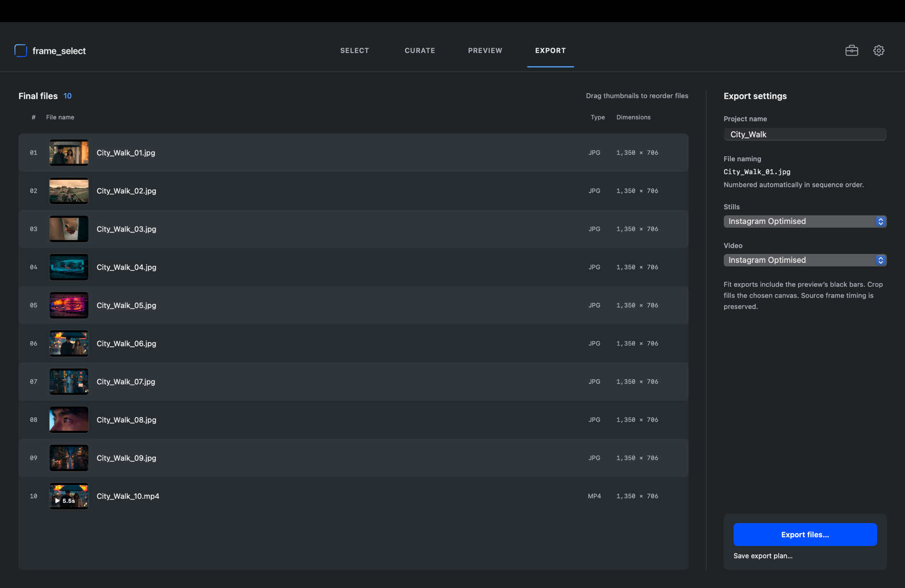The height and width of the screenshot is (588, 905).
Task: Click row number 03
Action: tap(34, 229)
